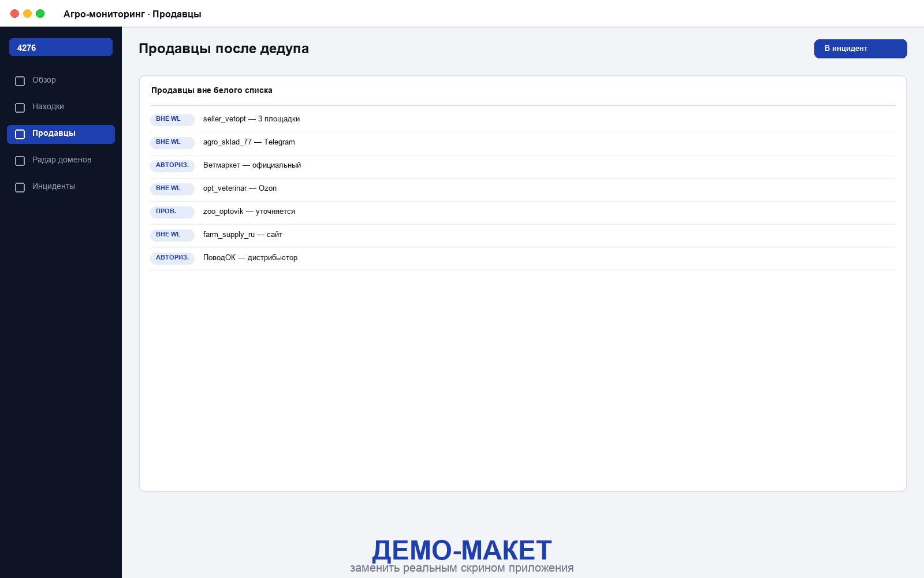Click the 4276 badge in sidebar

point(61,47)
